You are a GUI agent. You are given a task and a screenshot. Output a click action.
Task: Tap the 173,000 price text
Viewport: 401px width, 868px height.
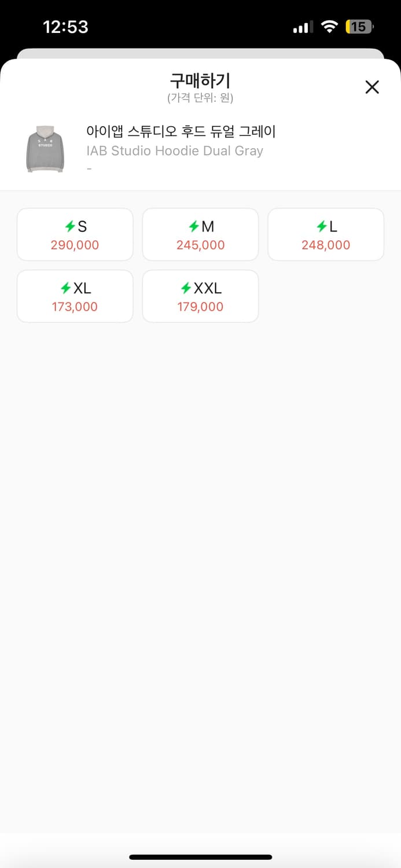(75, 307)
